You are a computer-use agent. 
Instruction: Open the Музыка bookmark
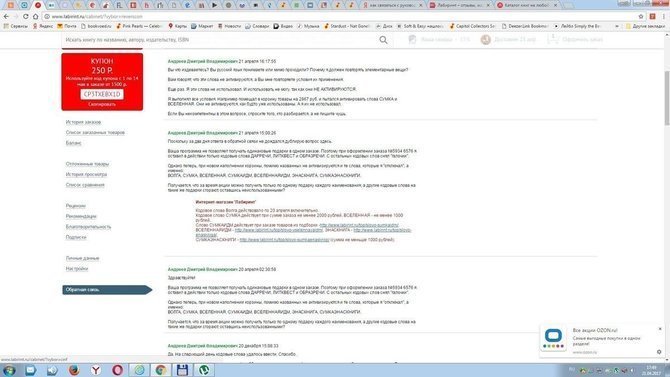308,26
